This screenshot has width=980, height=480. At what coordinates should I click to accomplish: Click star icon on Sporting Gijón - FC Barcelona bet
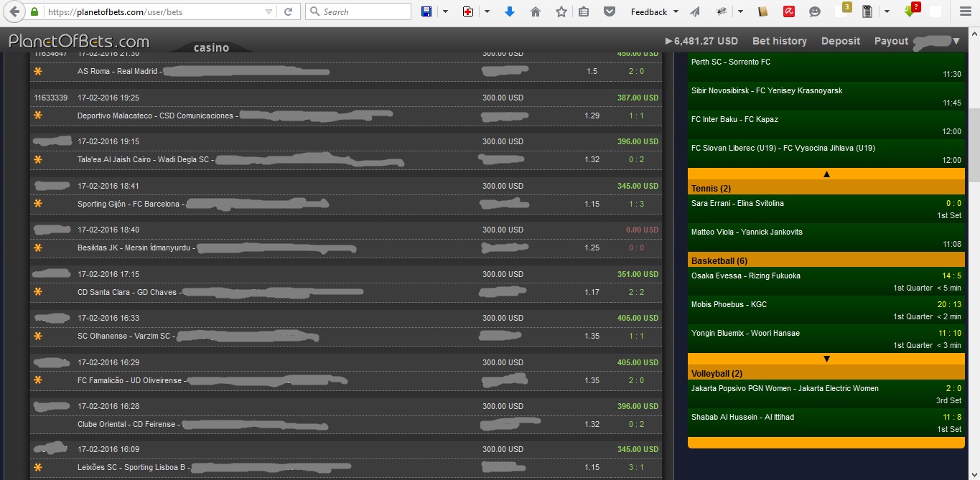point(38,203)
